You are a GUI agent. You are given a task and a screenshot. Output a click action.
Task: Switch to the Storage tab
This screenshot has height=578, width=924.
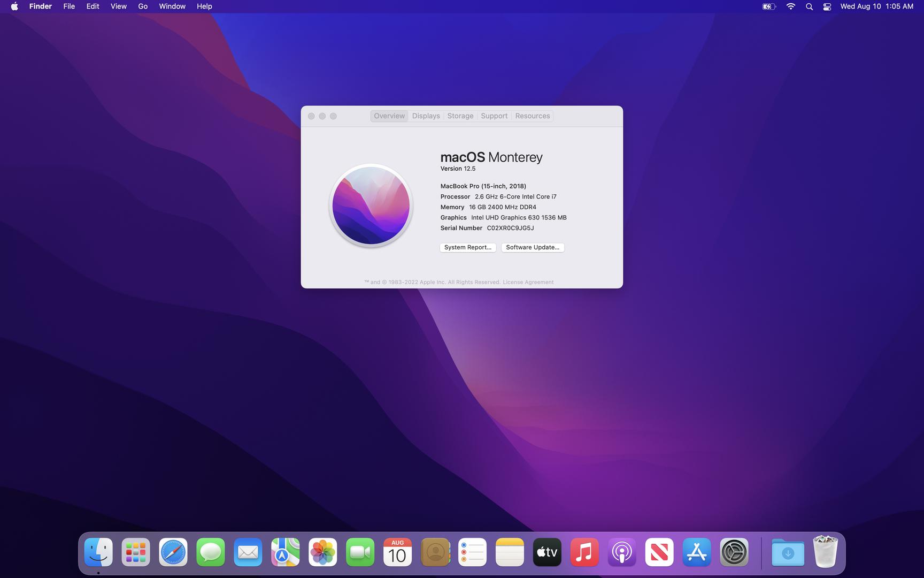pos(460,116)
